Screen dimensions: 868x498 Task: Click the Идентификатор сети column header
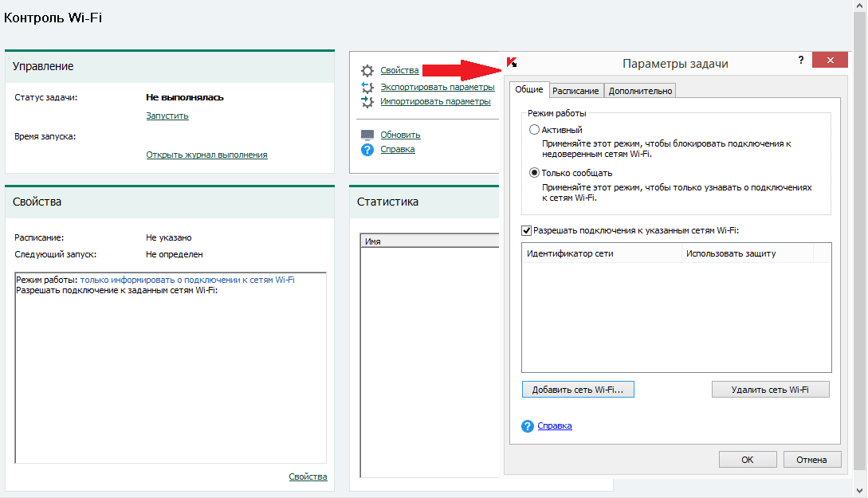click(602, 253)
